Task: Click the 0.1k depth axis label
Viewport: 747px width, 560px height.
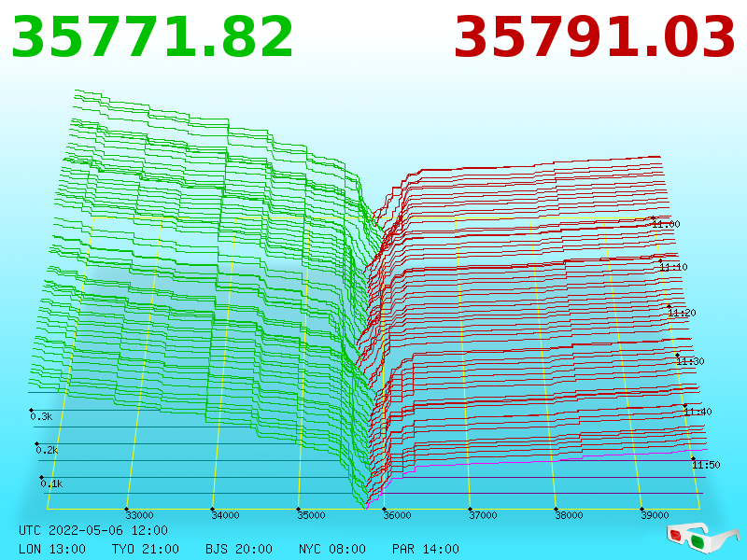Action: coord(51,483)
